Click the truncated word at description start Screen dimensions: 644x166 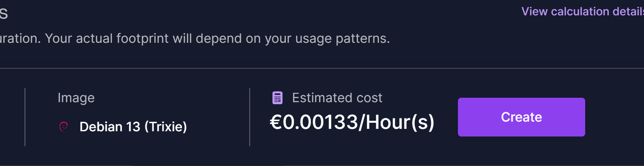coord(19,38)
